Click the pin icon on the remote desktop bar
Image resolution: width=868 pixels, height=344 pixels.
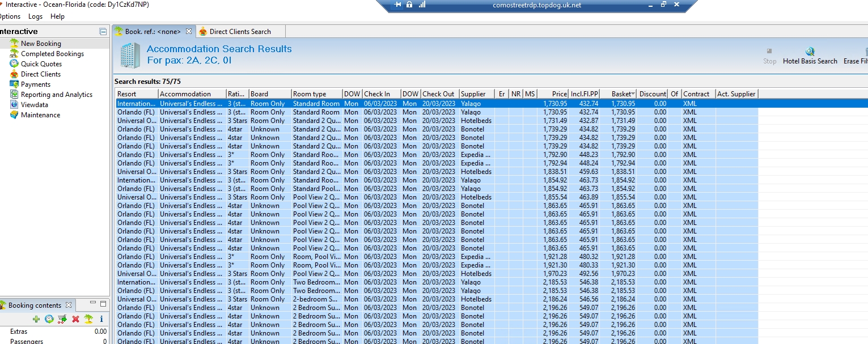398,5
